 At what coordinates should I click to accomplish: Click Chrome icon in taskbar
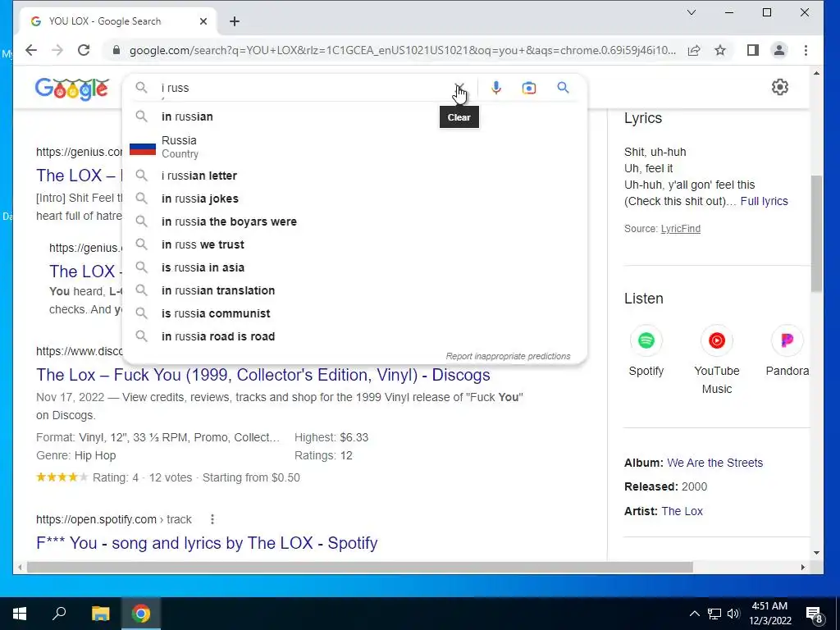coord(141,614)
